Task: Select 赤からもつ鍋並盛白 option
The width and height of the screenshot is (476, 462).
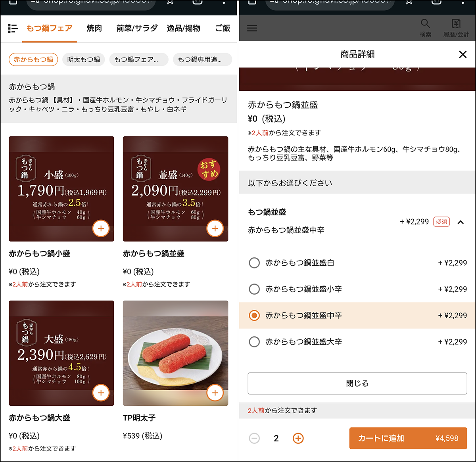Action: coord(254,263)
